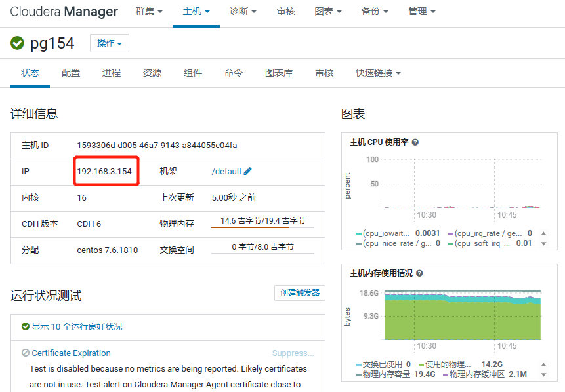Select the CDH 6 version value

[x=89, y=224]
